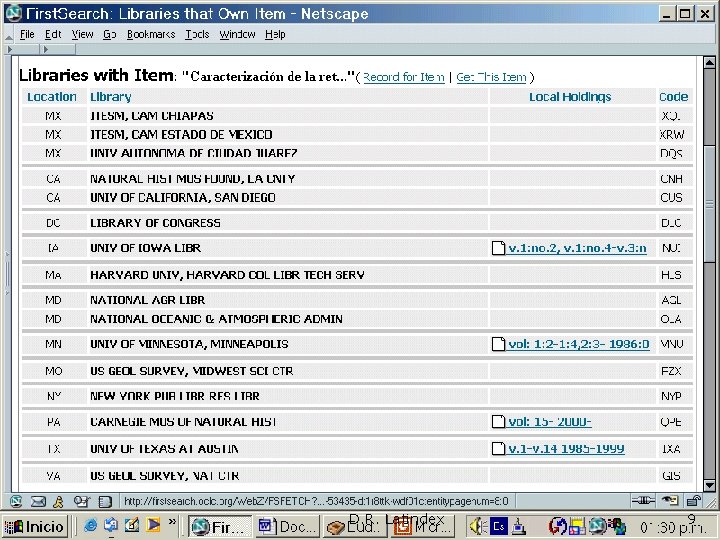The width and height of the screenshot is (720, 540).
Task: Click the Library column header
Action: [x=111, y=97]
